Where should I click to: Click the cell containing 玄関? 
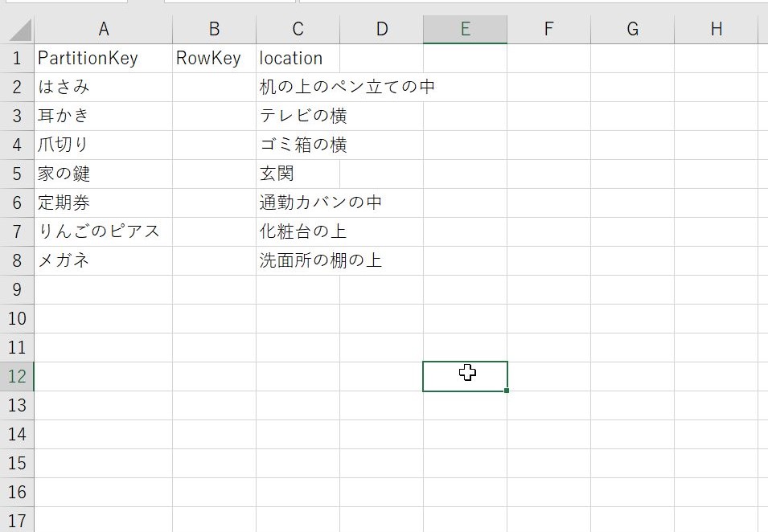pos(297,173)
